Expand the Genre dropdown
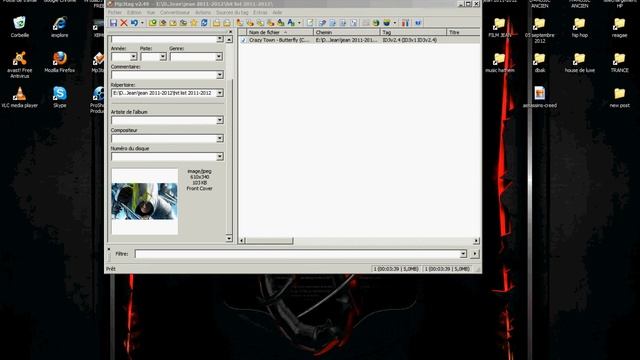 (219, 57)
